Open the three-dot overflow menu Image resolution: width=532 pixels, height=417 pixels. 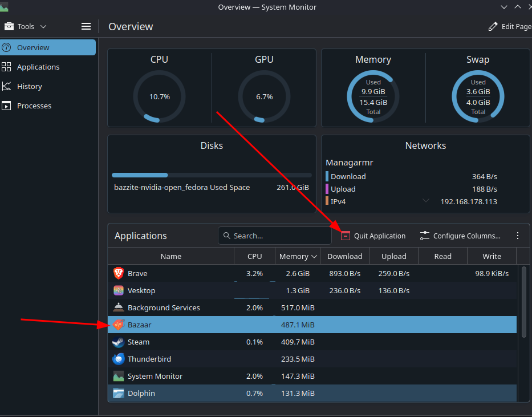517,236
